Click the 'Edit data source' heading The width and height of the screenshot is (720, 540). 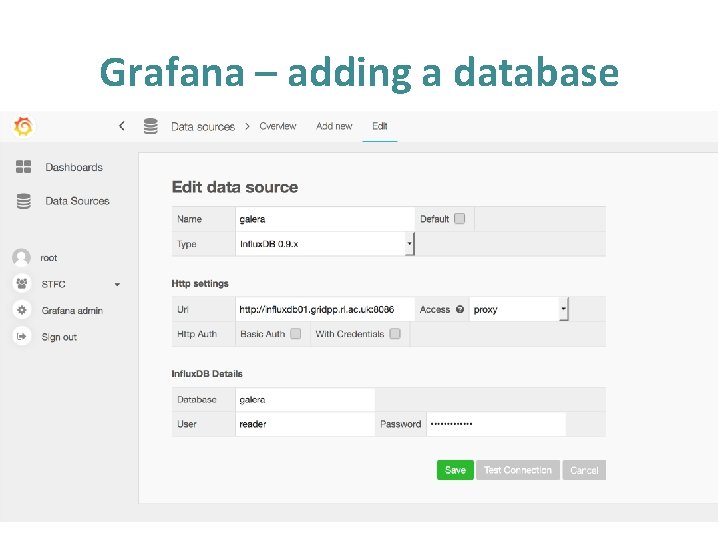(x=235, y=187)
